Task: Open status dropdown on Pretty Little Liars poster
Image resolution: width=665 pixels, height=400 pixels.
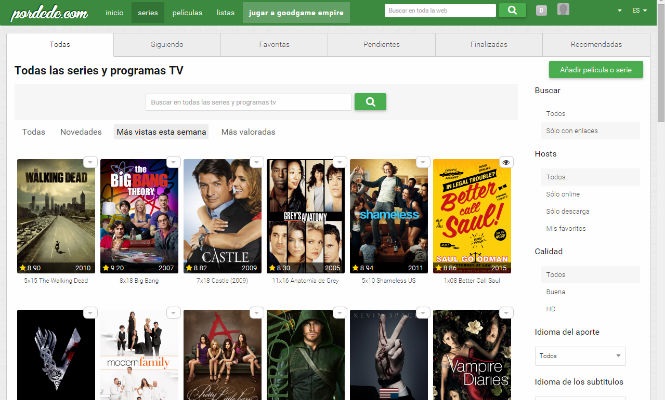Action: [x=257, y=313]
